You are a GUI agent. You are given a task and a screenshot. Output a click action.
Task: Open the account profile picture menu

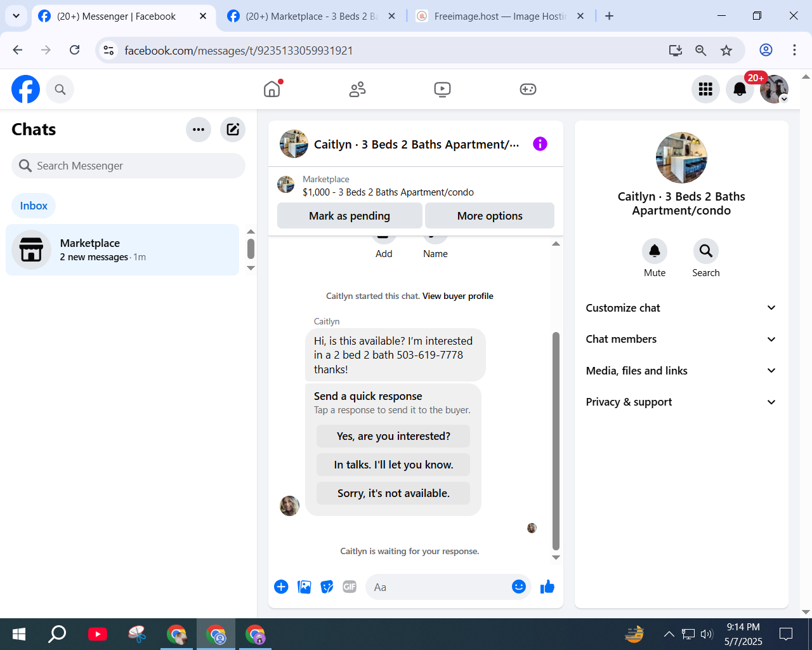coord(774,90)
